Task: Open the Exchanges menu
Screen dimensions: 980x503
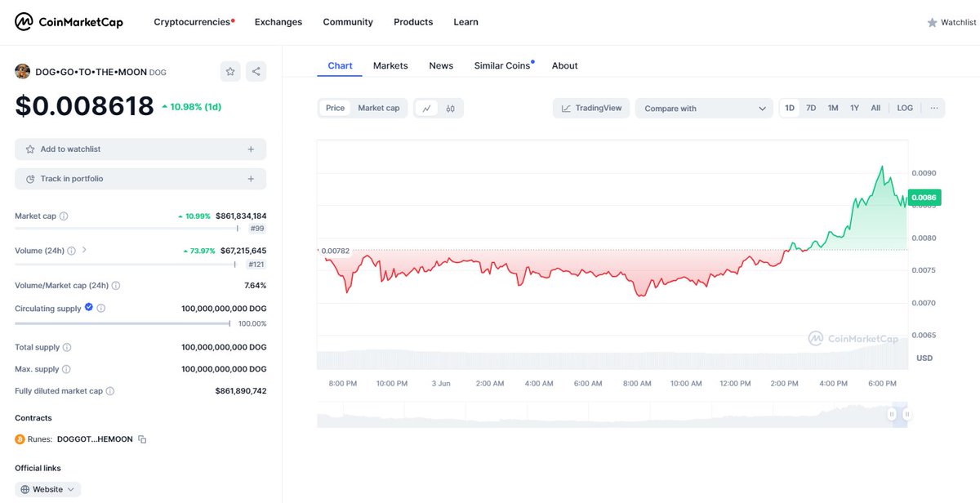Action: (x=278, y=22)
